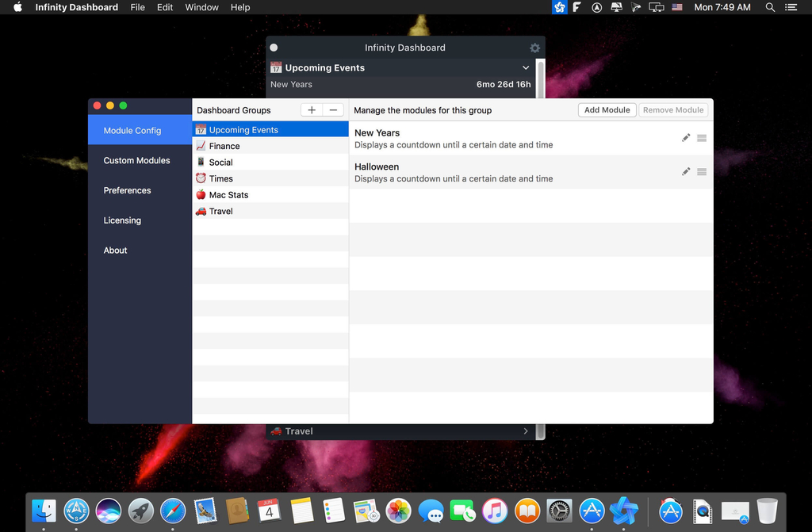Open Safari from the dock
The image size is (812, 532).
coord(173,511)
